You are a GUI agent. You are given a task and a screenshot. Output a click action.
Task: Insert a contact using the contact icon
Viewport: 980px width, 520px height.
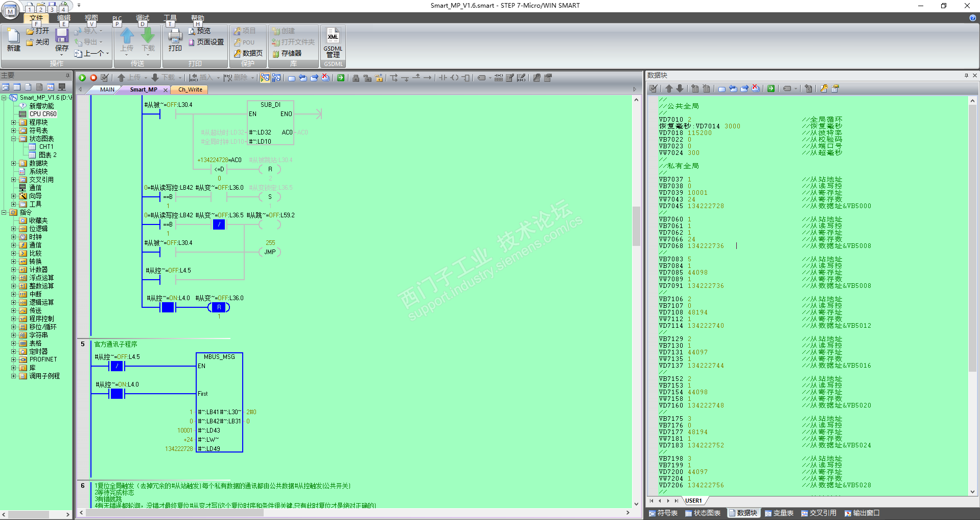click(443, 78)
